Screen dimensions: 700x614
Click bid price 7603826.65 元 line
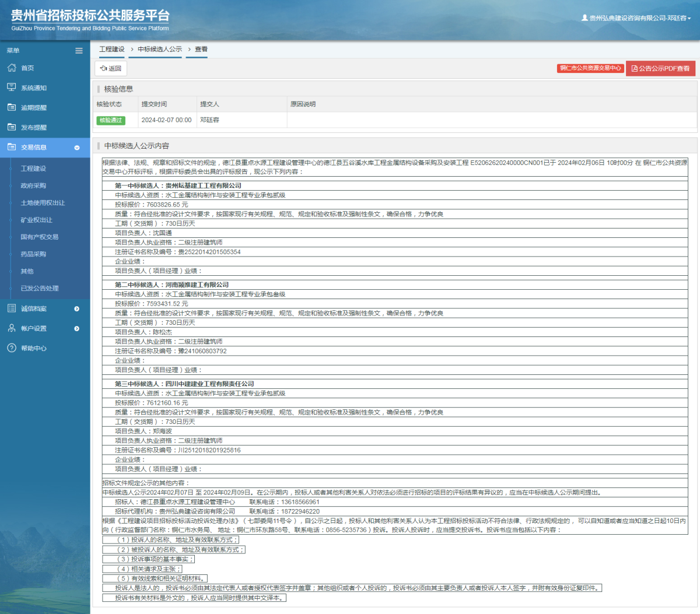click(152, 205)
